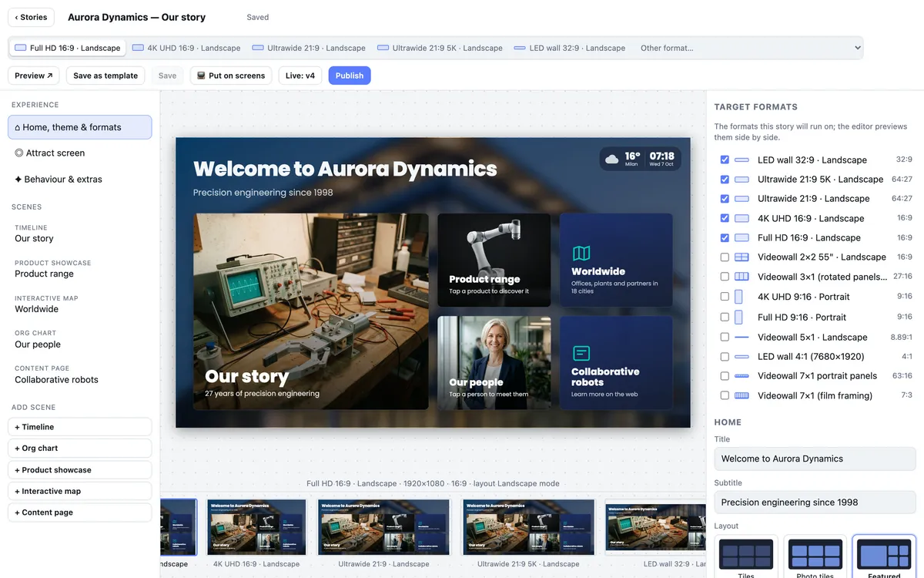
Task: Click the LED wall 32:9 format icon in Target Formats
Action: pos(742,160)
